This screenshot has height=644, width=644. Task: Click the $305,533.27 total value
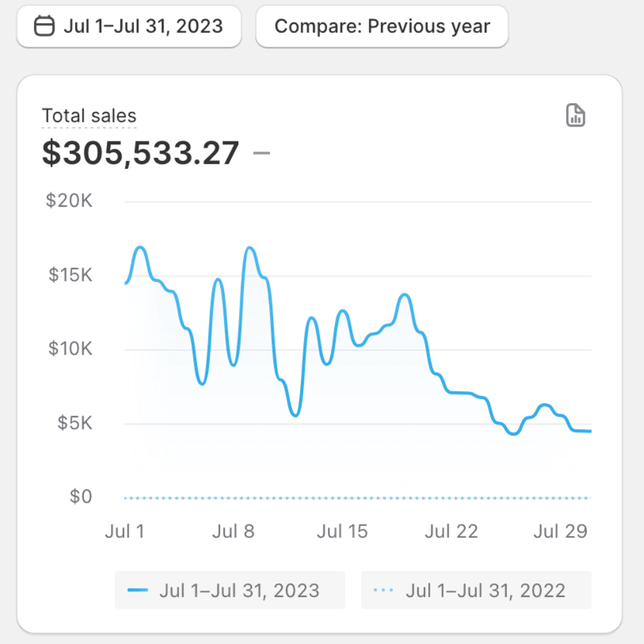point(140,153)
